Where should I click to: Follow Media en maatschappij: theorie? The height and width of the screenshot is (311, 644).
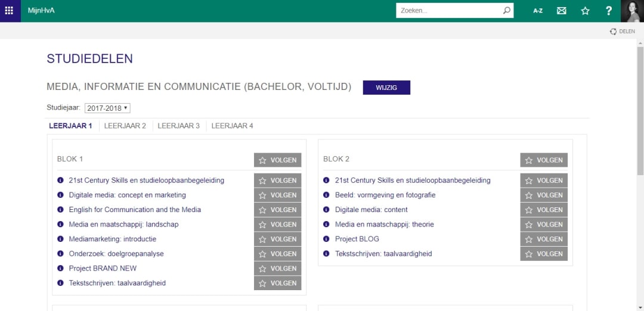pos(544,225)
